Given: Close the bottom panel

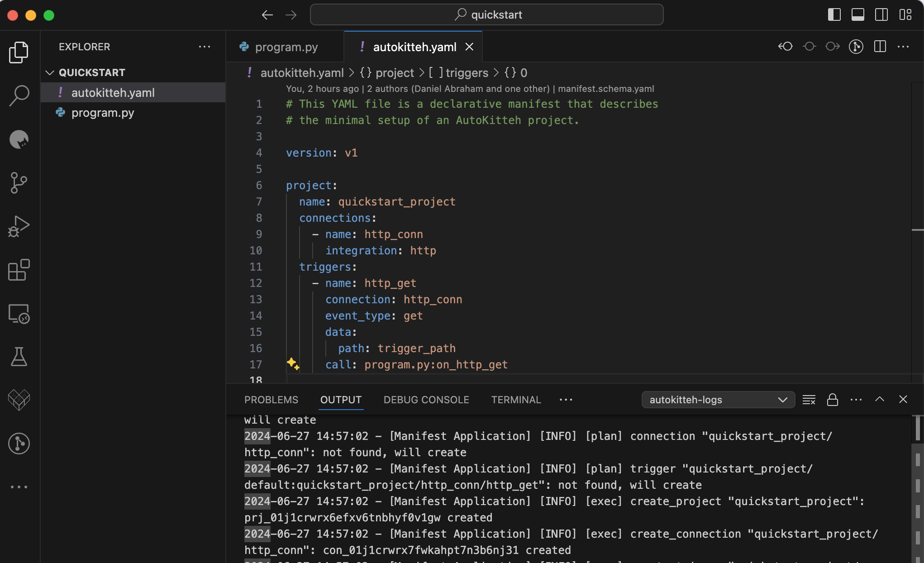Looking at the screenshot, I should [x=903, y=399].
